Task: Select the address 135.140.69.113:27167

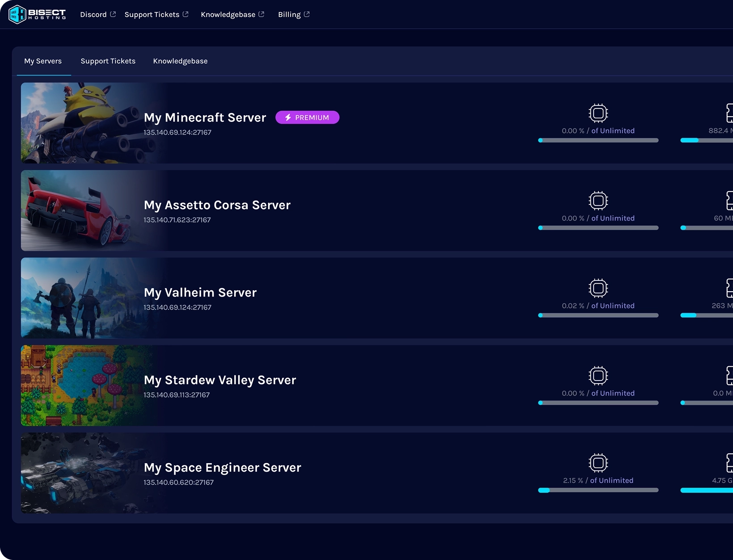Action: click(177, 395)
